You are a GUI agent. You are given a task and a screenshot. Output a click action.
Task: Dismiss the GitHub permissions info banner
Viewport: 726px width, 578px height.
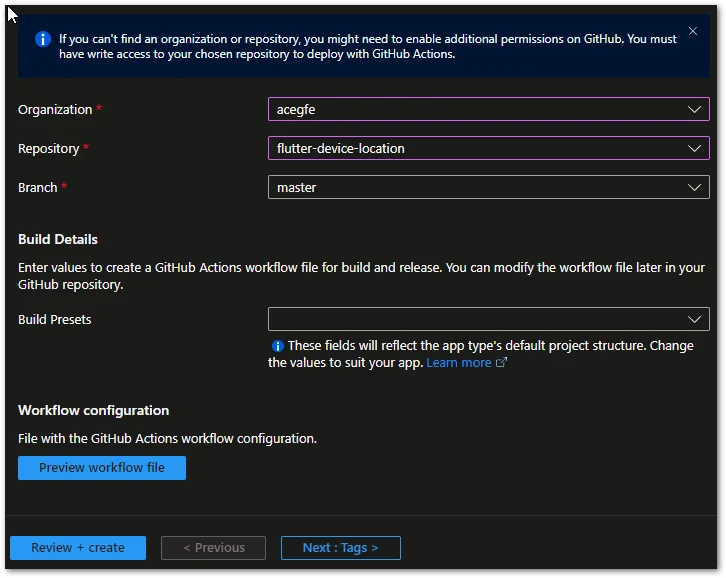pos(693,31)
